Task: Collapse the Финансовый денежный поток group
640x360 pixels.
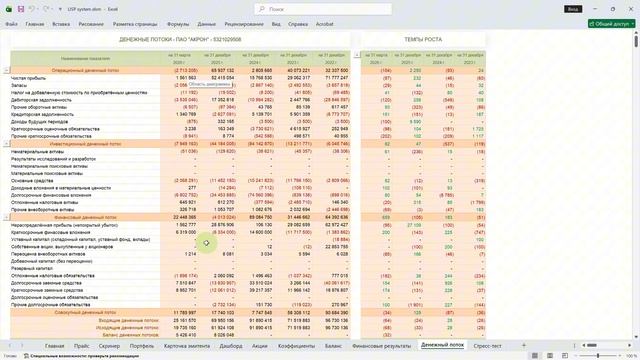Action: point(6,217)
